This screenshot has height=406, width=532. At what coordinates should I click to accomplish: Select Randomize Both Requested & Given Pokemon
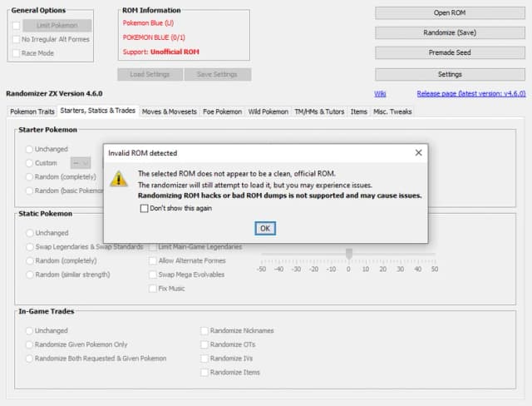coord(29,359)
